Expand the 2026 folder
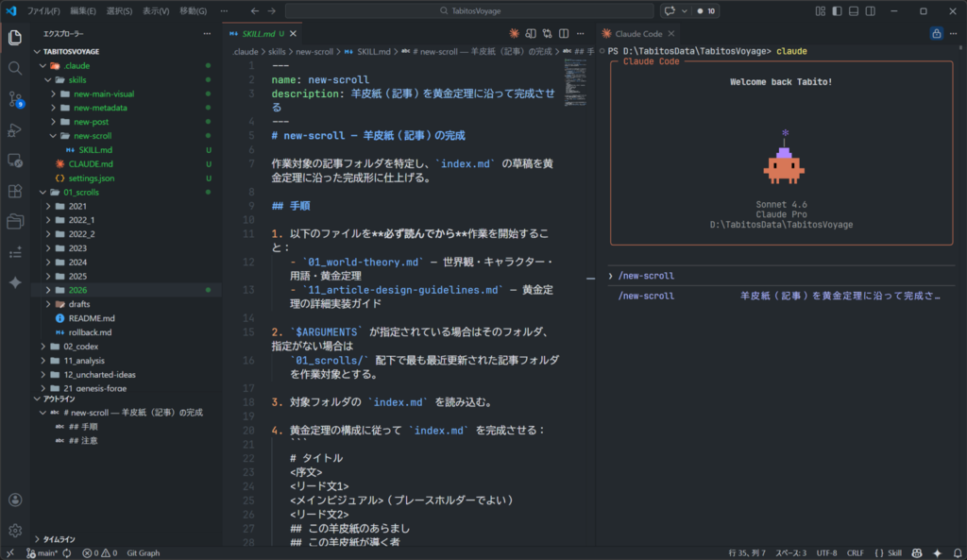 77,290
